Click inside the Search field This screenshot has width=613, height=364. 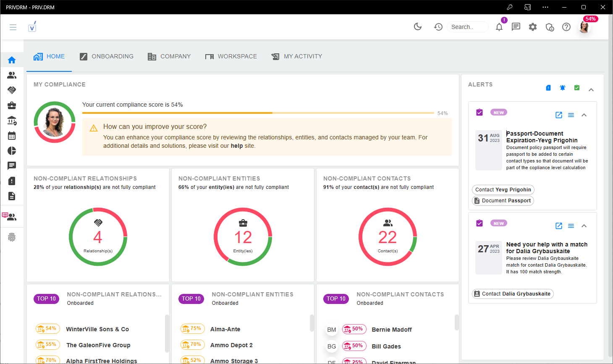coord(467,26)
